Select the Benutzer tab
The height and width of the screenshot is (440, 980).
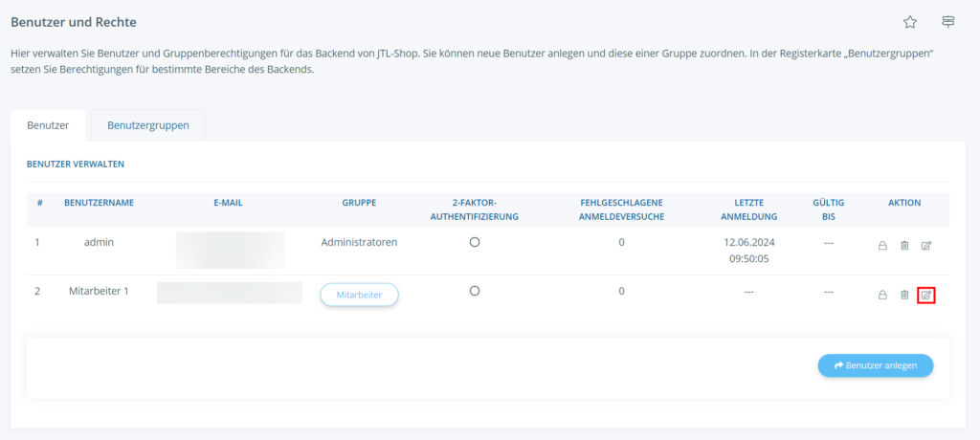48,125
